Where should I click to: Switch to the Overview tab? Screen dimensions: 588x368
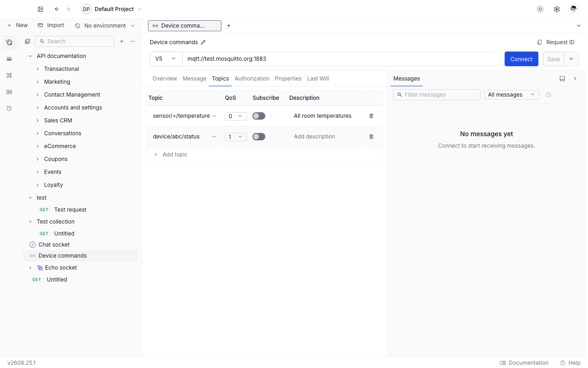coord(164,79)
